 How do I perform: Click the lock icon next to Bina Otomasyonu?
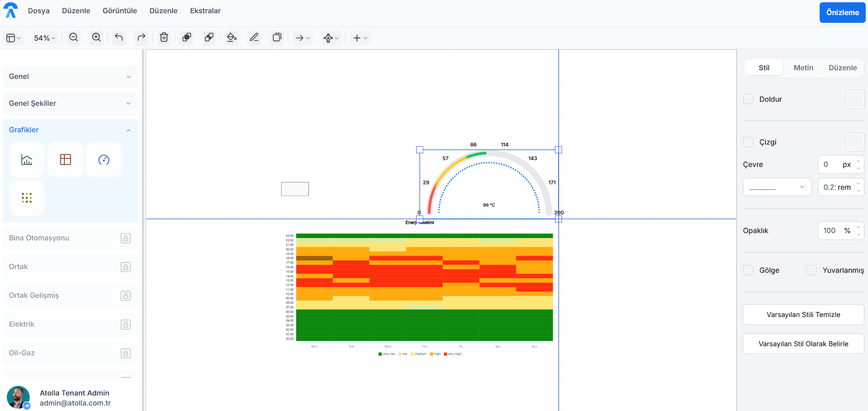coord(126,238)
